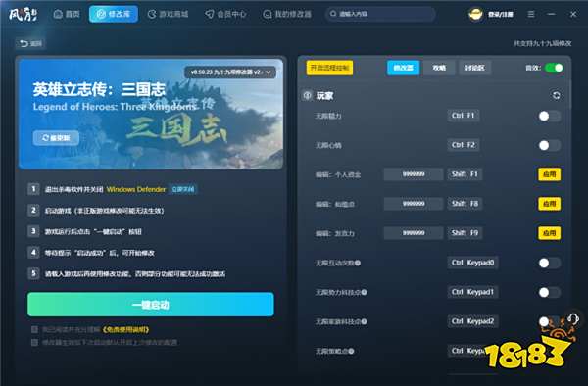The height and width of the screenshot is (386, 588).
Task: Switch to the 修改器 panel tab
Action: point(403,68)
